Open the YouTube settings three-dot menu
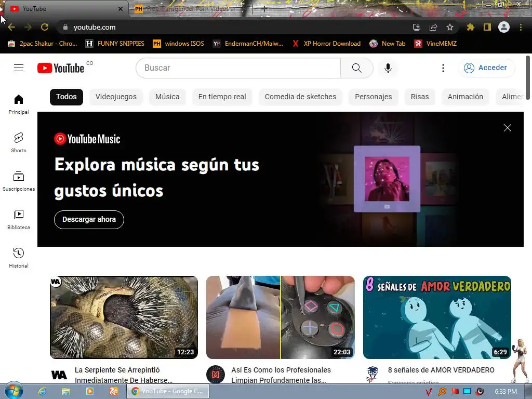 (x=443, y=68)
